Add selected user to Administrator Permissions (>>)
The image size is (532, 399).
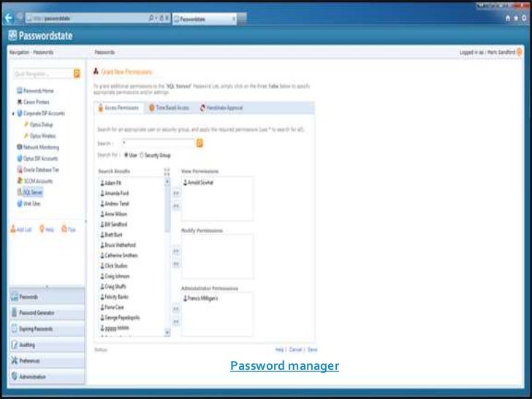pos(176,309)
